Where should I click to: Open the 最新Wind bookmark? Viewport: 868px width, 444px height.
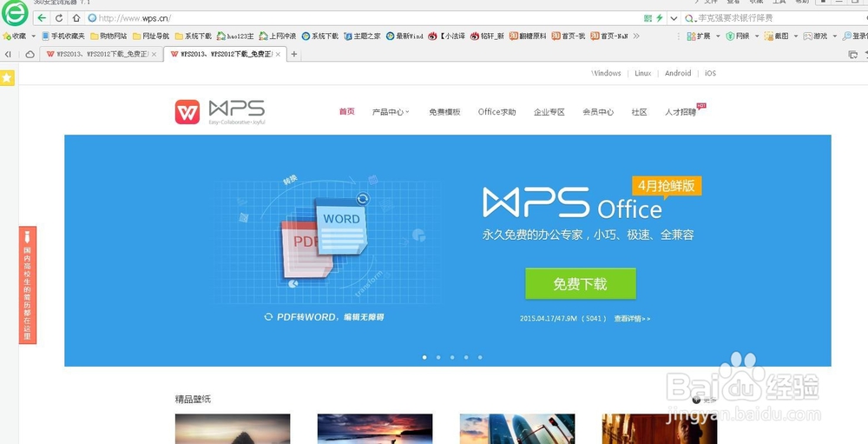[404, 36]
